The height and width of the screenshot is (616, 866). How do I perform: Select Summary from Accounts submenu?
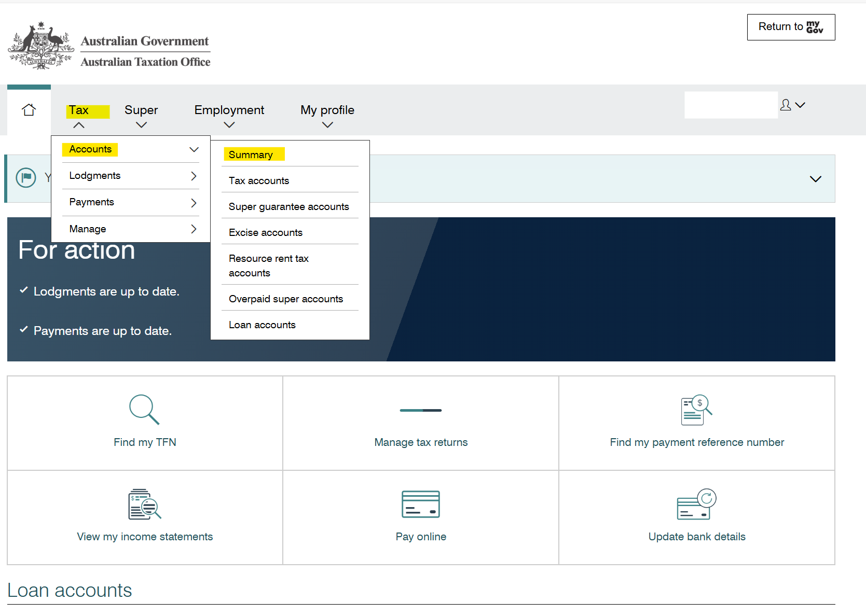(x=251, y=155)
